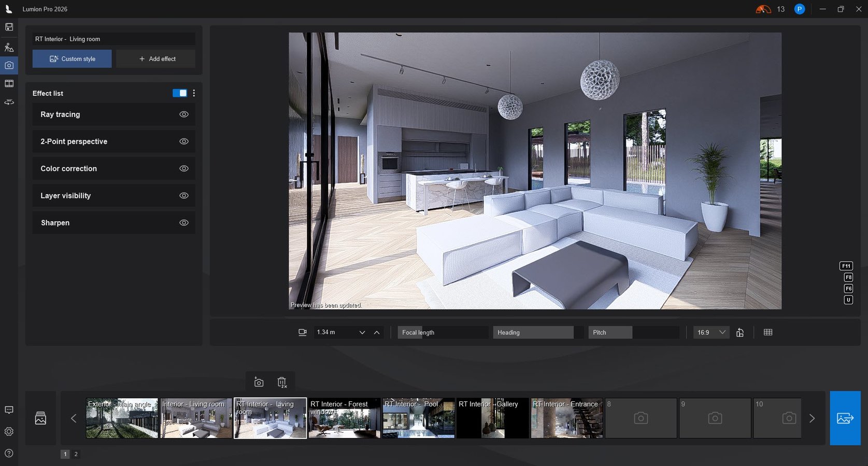Show the composition grid overlay icon

pyautogui.click(x=768, y=332)
